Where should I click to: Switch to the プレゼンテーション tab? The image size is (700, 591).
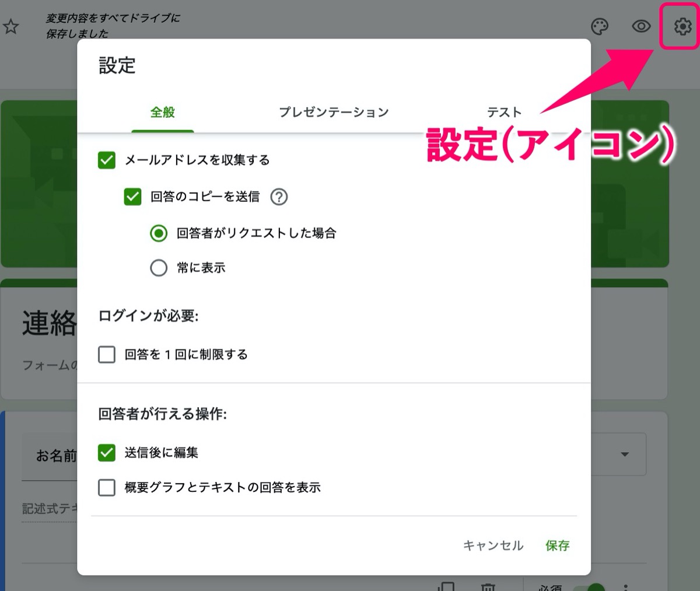(334, 112)
